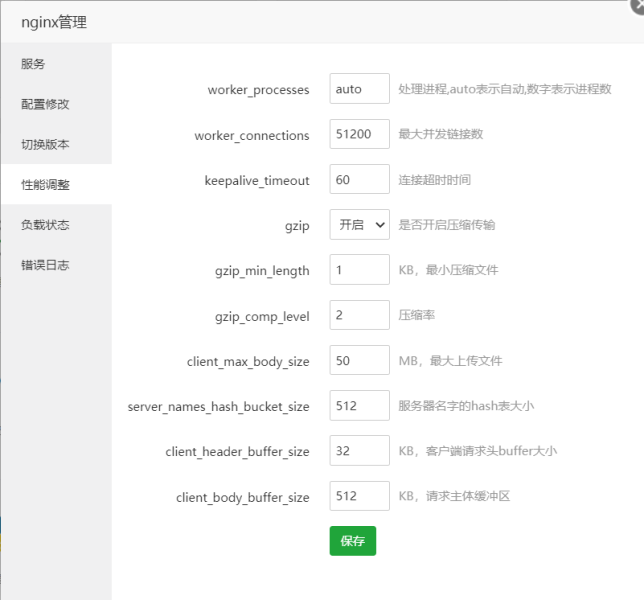Click the server_names_hash_bucket_size label
Image resolution: width=644 pixels, height=600 pixels.
(218, 407)
